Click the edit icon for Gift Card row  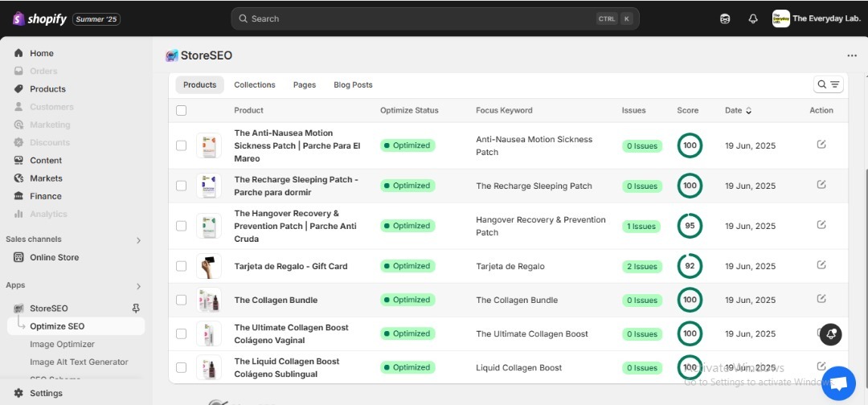click(x=821, y=265)
